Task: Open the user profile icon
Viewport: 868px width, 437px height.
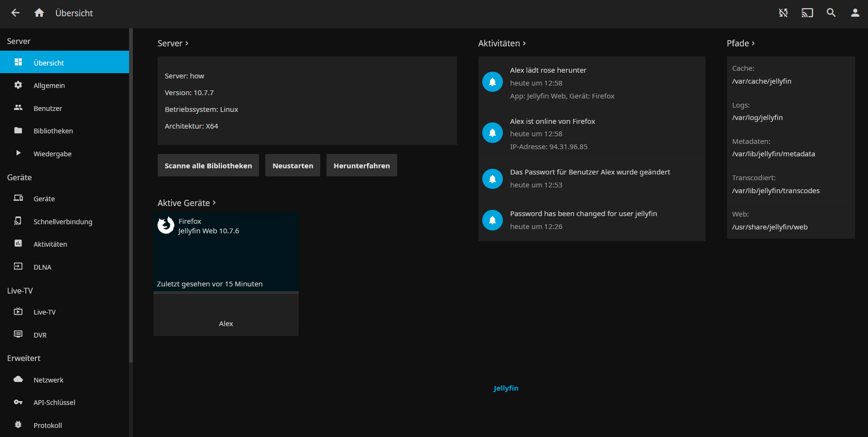Action: point(855,13)
